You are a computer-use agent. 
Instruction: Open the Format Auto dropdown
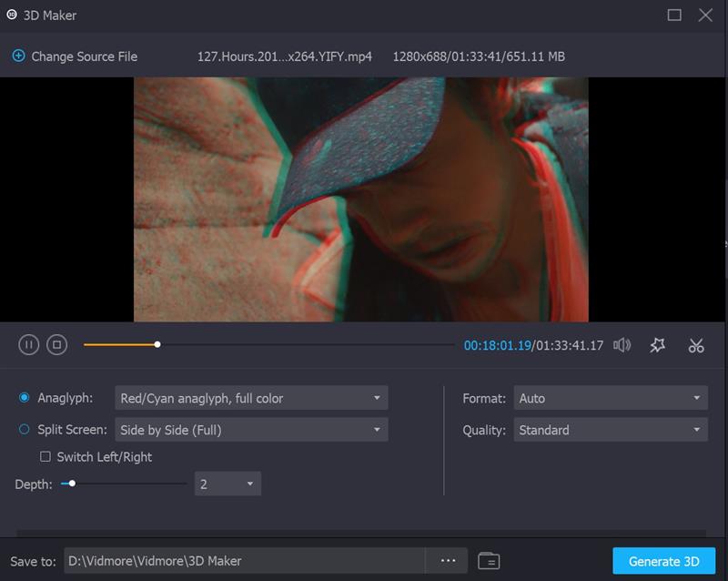pyautogui.click(x=611, y=398)
